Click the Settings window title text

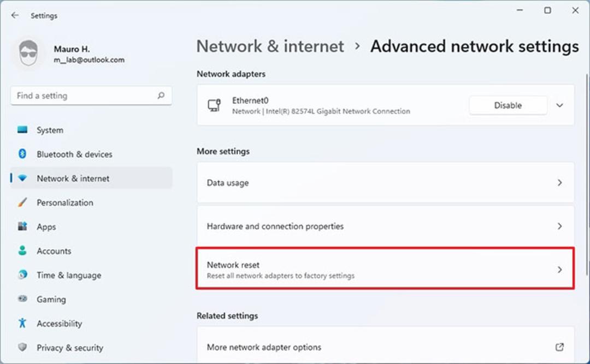click(x=44, y=16)
